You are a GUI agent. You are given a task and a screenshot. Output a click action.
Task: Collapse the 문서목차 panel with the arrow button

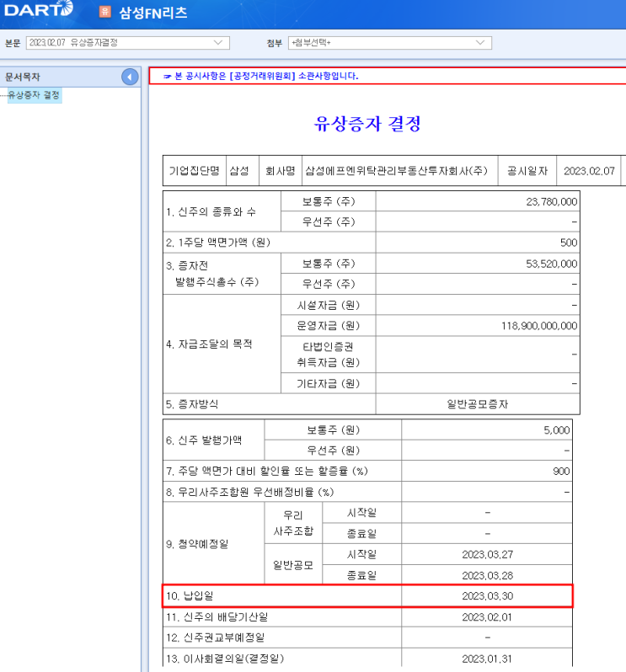[x=130, y=77]
